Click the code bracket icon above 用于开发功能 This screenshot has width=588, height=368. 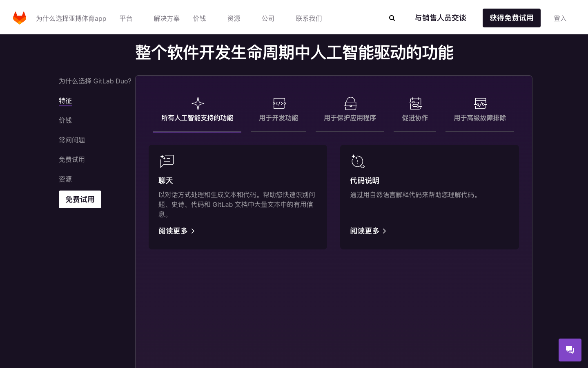tap(279, 103)
